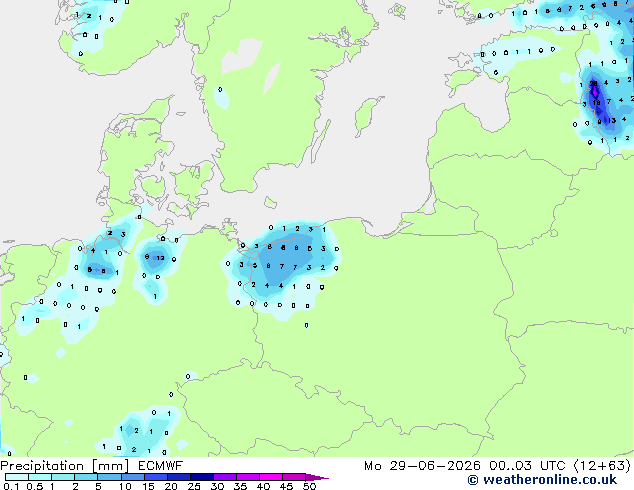634x490 pixels.
Task: Click the 45–50 mm legend swatch
Action: tap(294, 477)
